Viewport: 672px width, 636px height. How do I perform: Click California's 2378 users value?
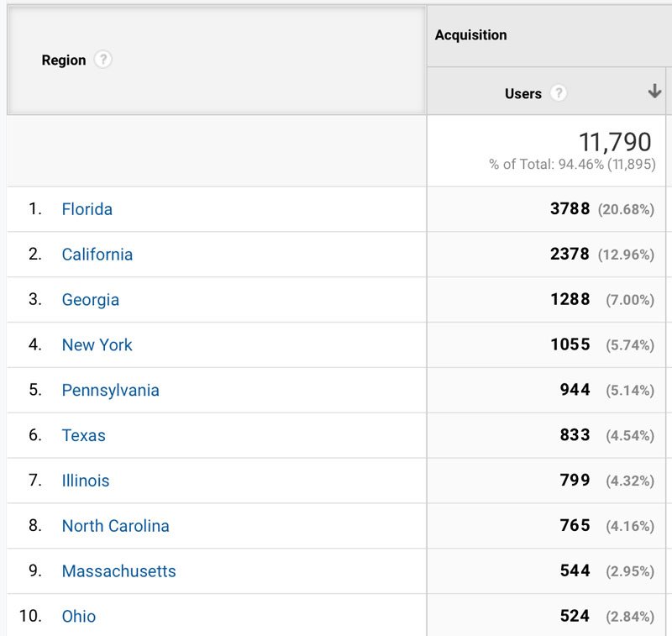coord(570,254)
